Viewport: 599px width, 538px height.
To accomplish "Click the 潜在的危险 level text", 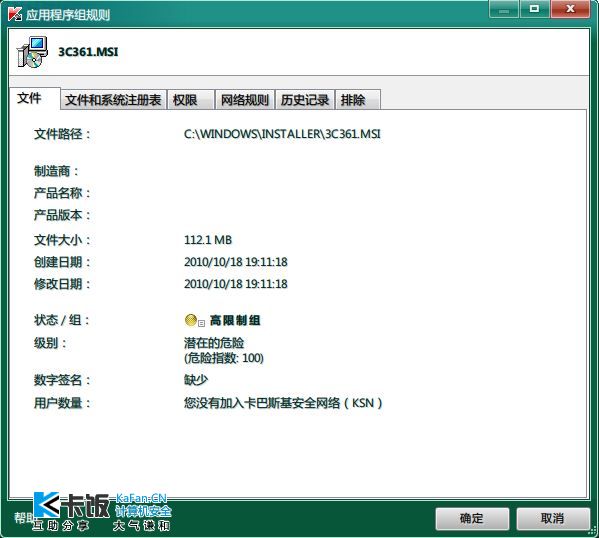I will pyautogui.click(x=214, y=343).
